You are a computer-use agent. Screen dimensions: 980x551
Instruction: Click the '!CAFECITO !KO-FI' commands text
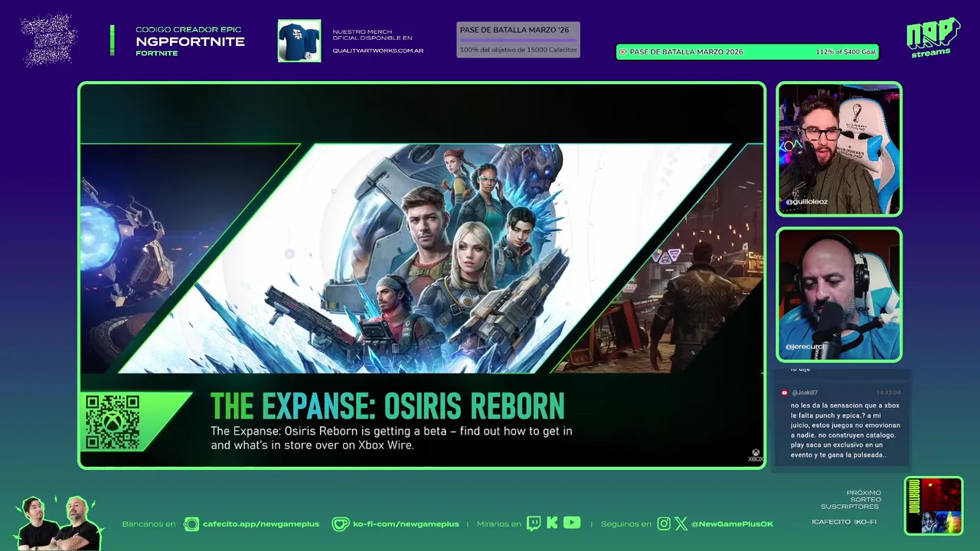point(844,522)
